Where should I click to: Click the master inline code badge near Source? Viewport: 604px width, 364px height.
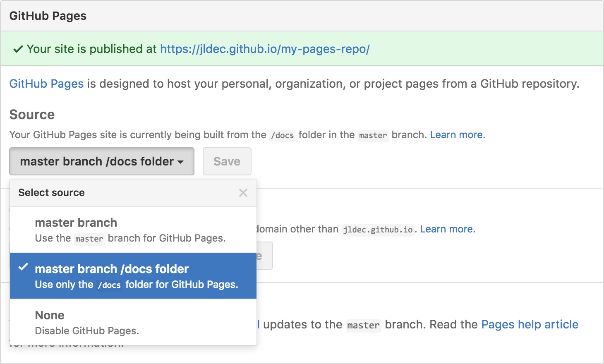[x=372, y=135]
